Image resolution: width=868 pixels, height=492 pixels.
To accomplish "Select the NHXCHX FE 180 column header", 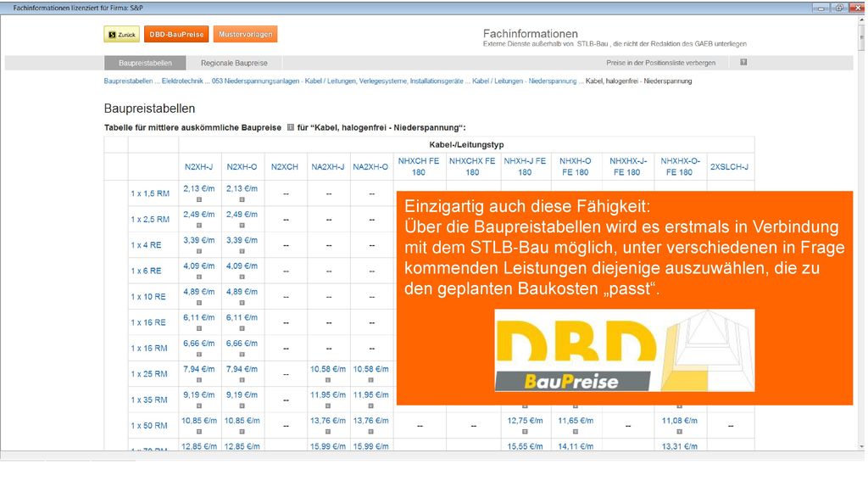I will [x=472, y=167].
